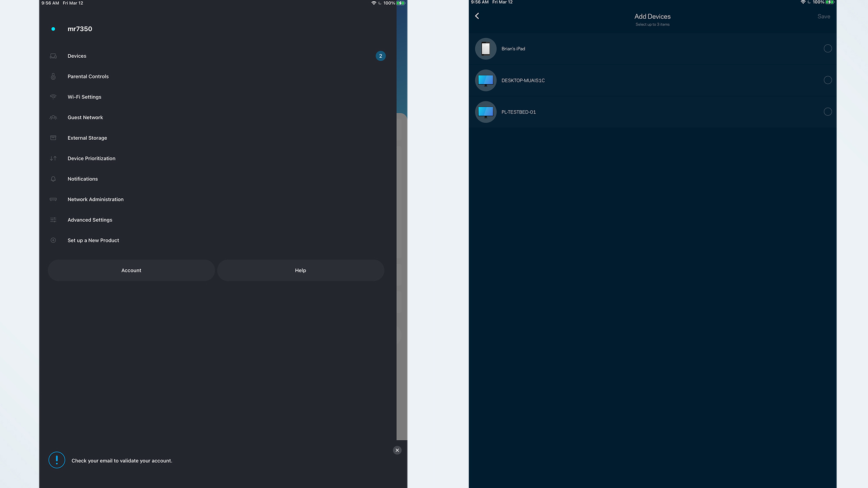Click the Account button
The image size is (868, 488).
pos(131,270)
